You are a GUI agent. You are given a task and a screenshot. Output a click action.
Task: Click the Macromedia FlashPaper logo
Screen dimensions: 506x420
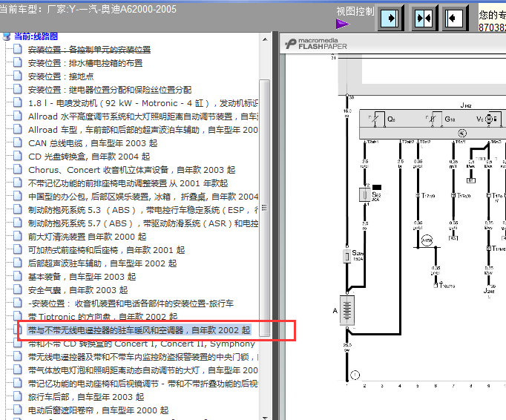point(316,44)
